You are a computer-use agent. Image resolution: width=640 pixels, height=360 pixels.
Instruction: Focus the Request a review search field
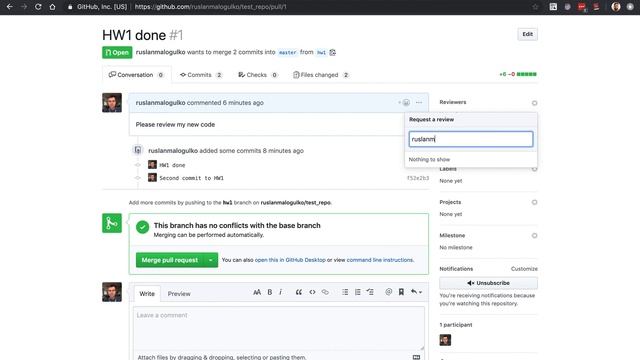pyautogui.click(x=471, y=139)
